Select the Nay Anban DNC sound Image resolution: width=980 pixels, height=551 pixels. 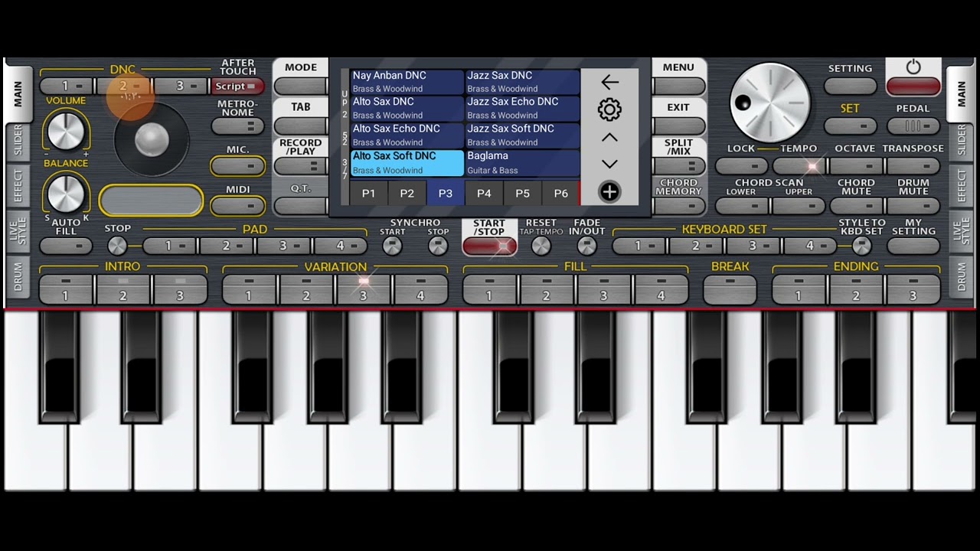click(407, 82)
